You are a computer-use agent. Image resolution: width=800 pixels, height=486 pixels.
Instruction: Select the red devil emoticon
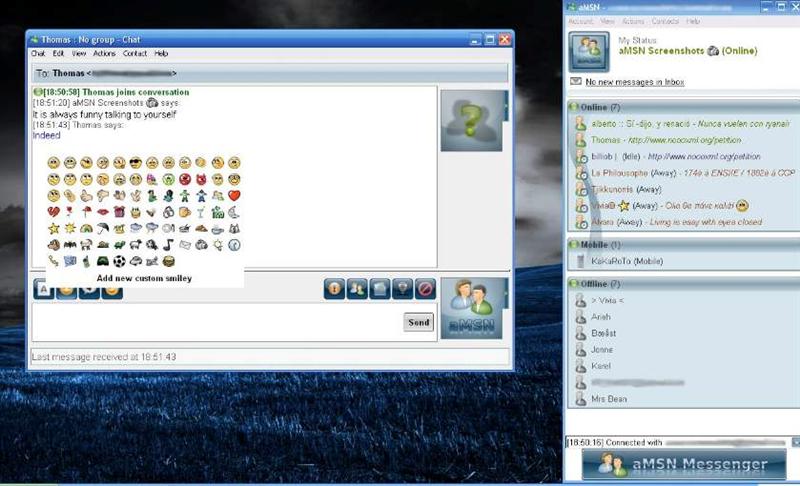pyautogui.click(x=201, y=179)
